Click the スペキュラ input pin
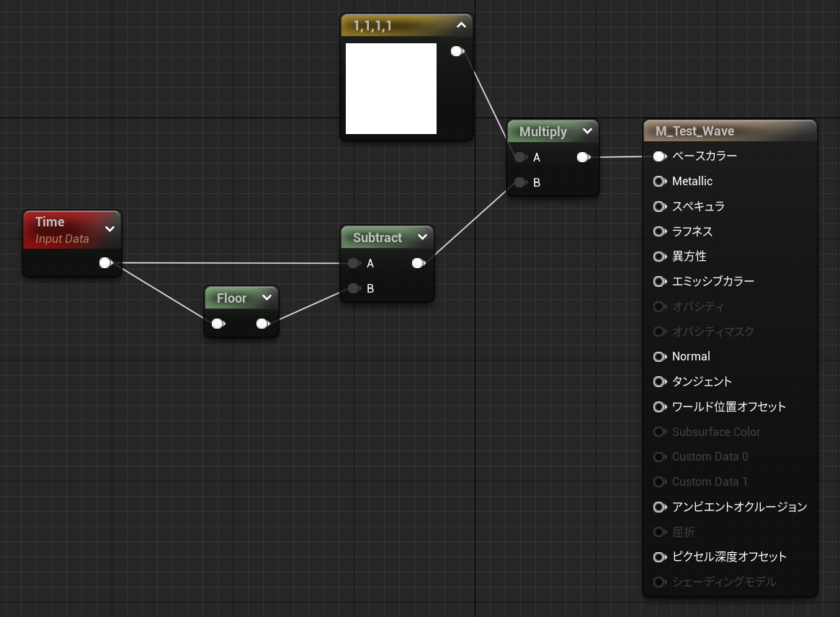840x617 pixels. point(660,206)
